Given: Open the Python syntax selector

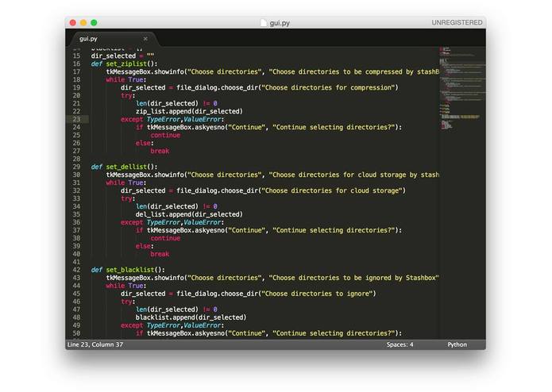Looking at the screenshot, I should pos(457,344).
